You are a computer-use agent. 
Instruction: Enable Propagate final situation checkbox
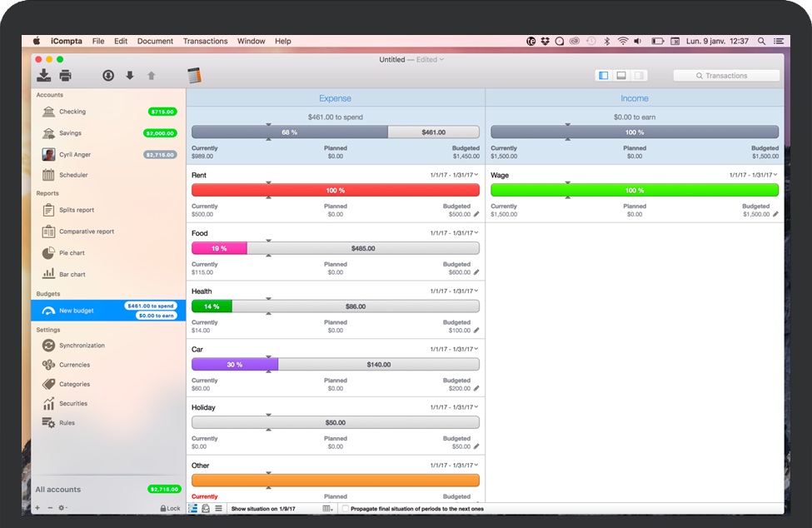346,509
